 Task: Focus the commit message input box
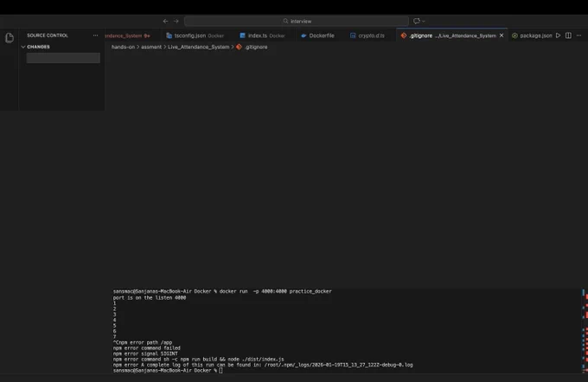point(63,58)
